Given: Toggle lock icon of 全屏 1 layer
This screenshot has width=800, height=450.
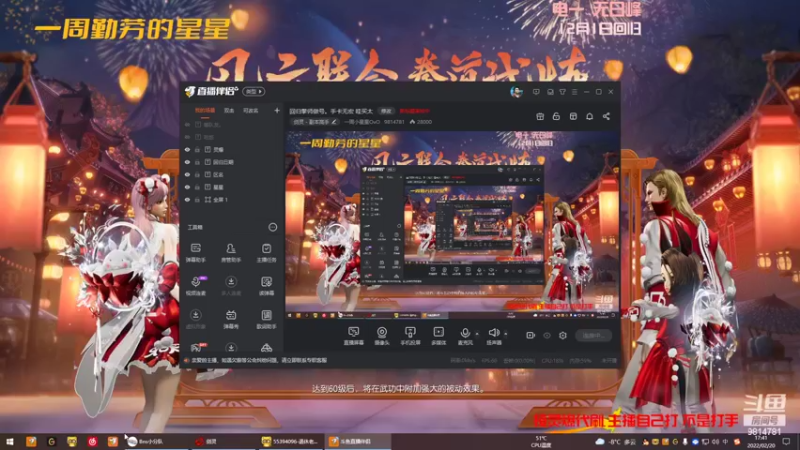Looking at the screenshot, I should tap(197, 199).
